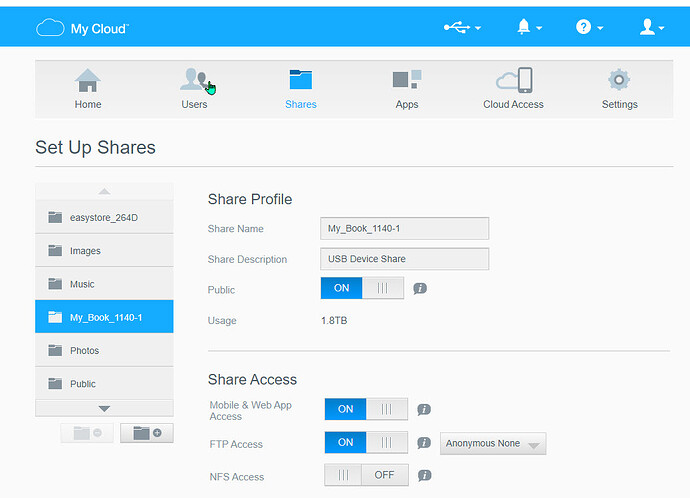Expand the help dropdown arrow
Image resolution: width=690 pixels, height=498 pixels.
point(600,29)
